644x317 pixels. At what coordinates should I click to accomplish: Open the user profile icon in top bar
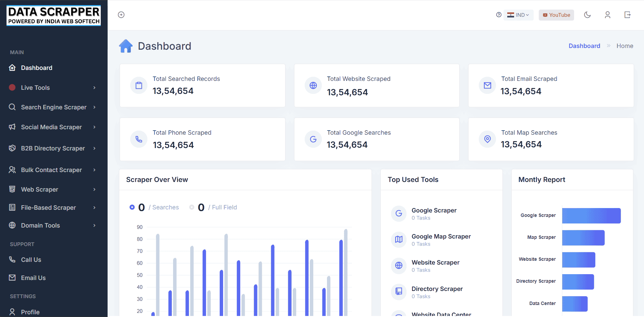[607, 15]
